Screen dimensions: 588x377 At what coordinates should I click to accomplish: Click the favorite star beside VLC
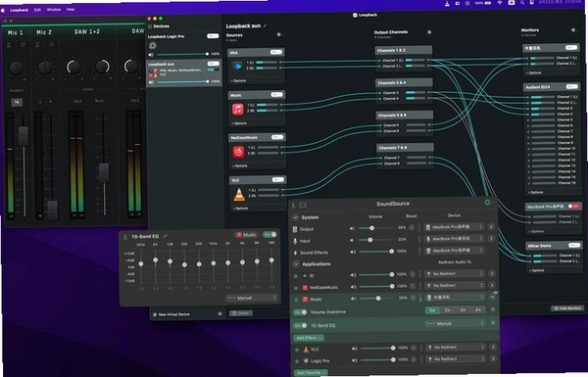tap(297, 350)
